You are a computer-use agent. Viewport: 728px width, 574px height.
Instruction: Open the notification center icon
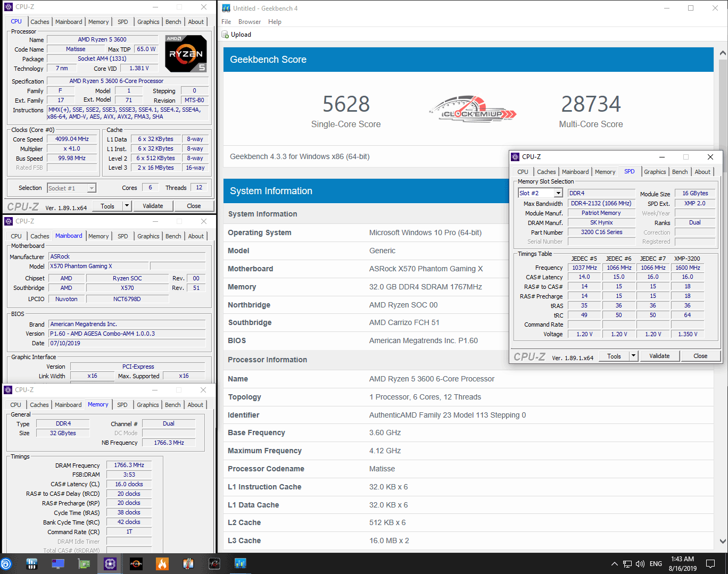click(x=710, y=564)
